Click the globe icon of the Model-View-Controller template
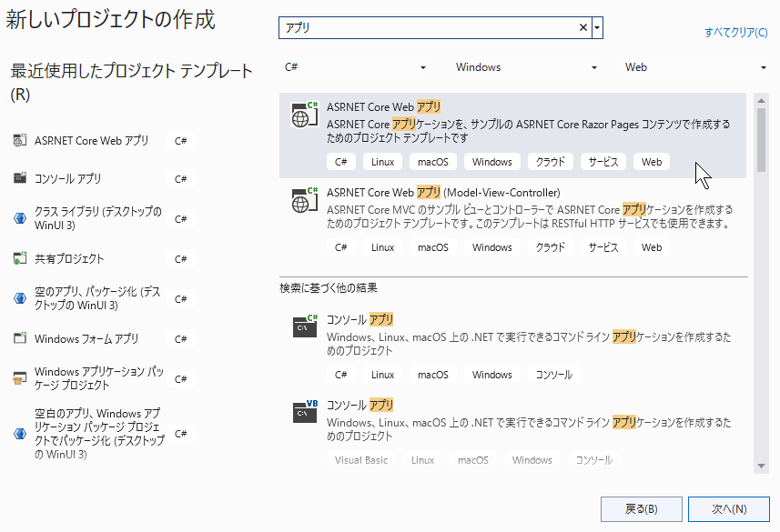 point(304,200)
